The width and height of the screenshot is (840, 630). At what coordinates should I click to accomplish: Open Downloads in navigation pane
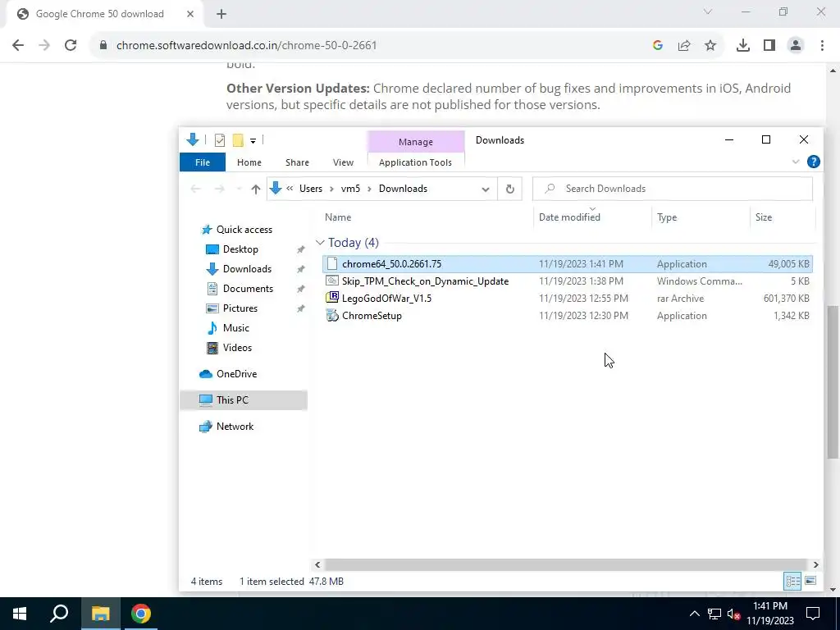coord(247,269)
